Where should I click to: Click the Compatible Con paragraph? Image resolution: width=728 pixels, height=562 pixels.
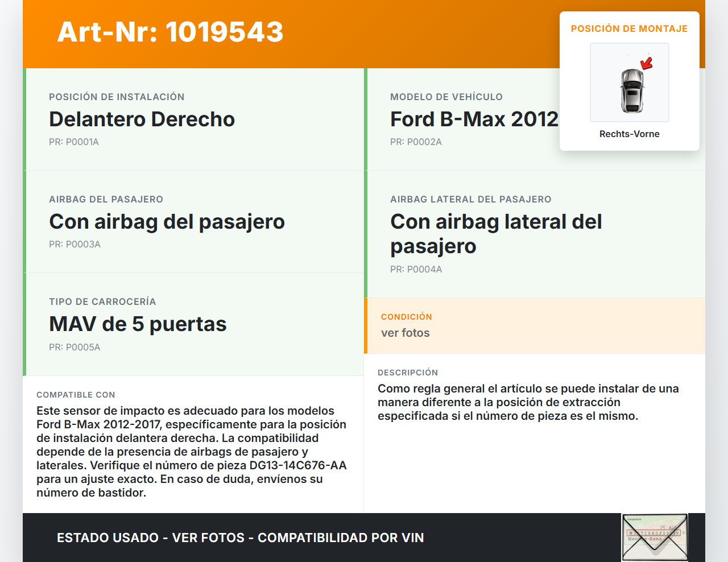coord(192,452)
